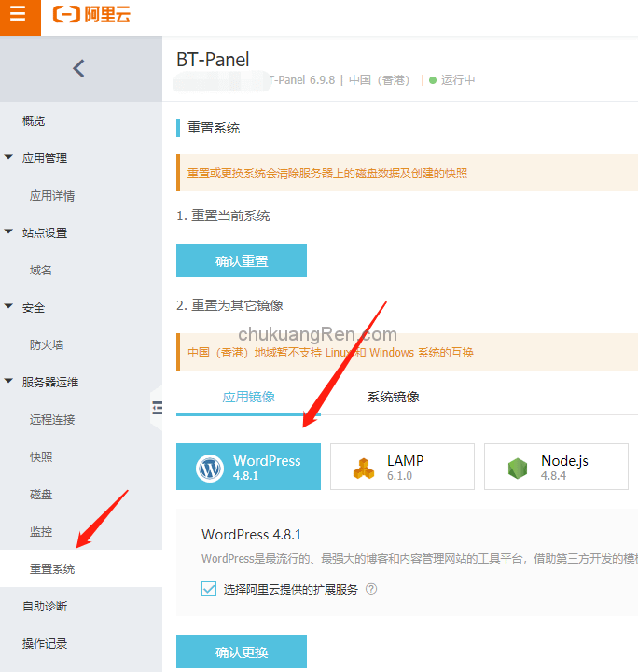Screen dimensions: 638x672
Task: Switch to the 应用镜像 tab
Action: point(248,397)
